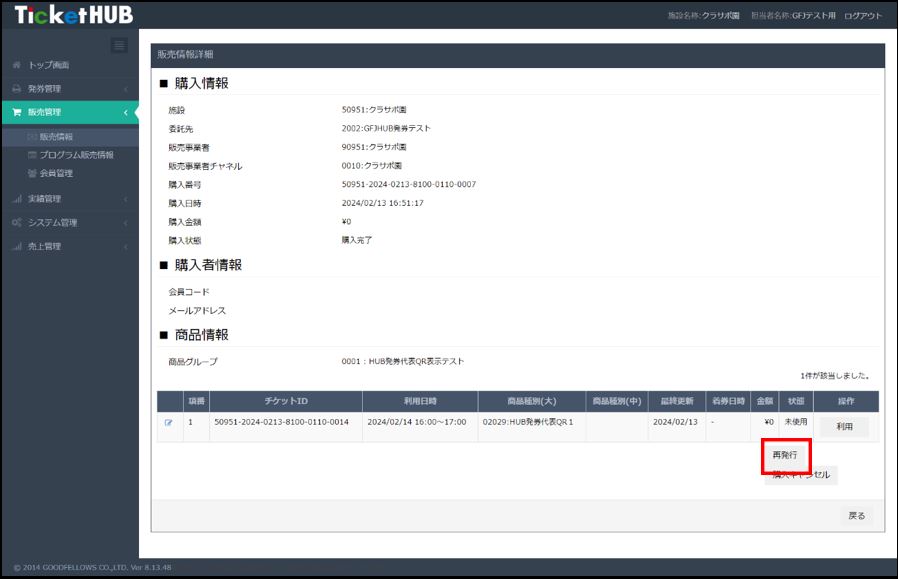This screenshot has height=579, width=898.
Task: Click the edit pencil icon in the ticket row
Action: (x=167, y=423)
